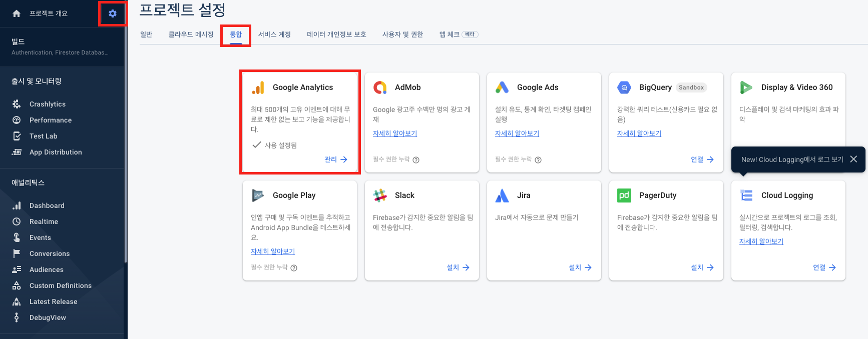The height and width of the screenshot is (339, 868).
Task: Click 연결 on the BigQuery card
Action: (x=702, y=159)
